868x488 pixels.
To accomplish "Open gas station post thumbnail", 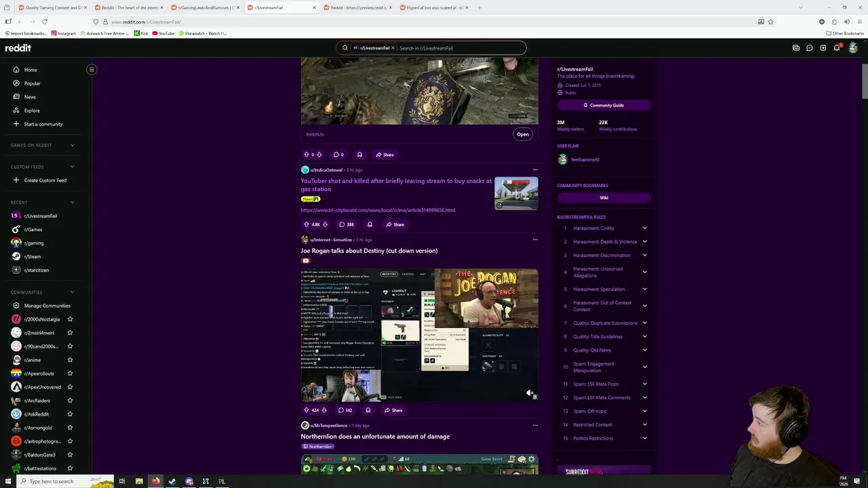I will (516, 193).
